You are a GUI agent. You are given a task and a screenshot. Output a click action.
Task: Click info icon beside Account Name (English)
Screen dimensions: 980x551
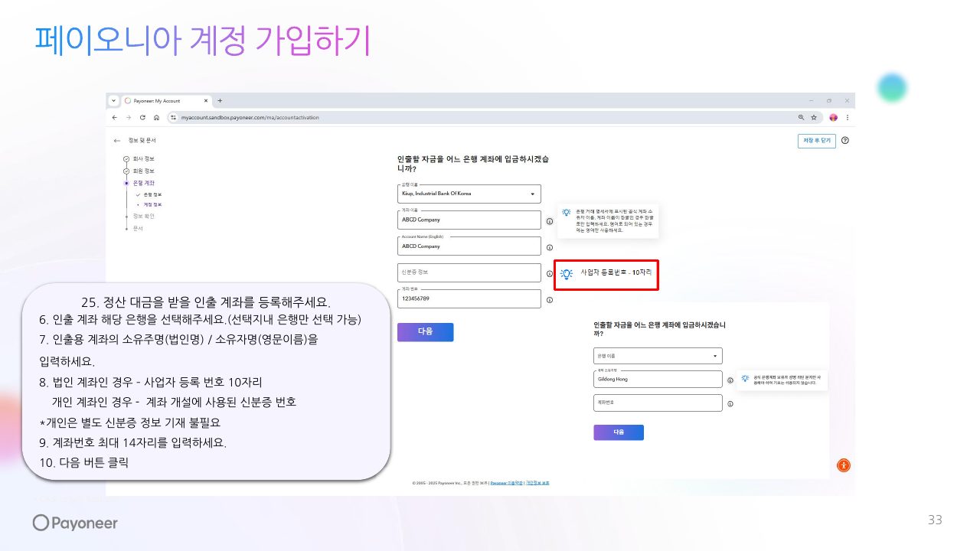[x=550, y=248]
